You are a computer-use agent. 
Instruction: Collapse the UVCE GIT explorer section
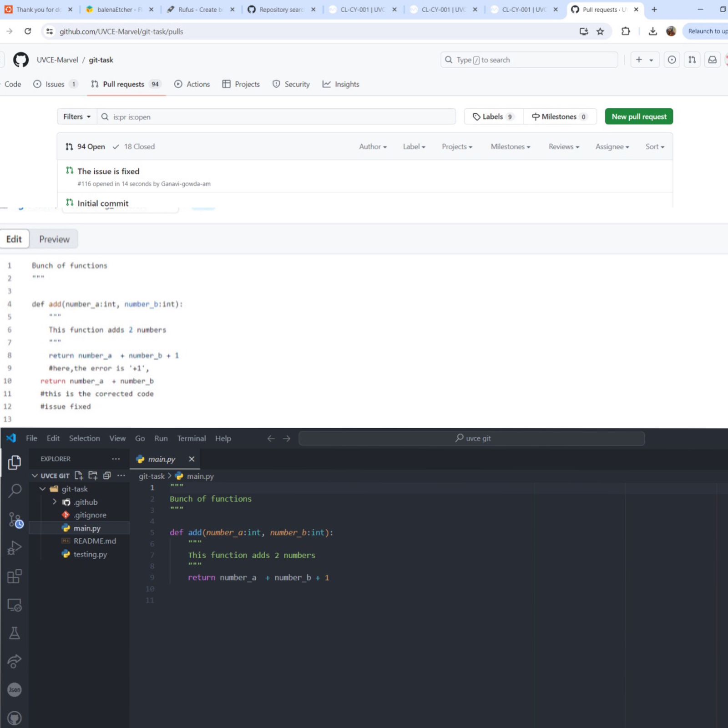coord(35,475)
